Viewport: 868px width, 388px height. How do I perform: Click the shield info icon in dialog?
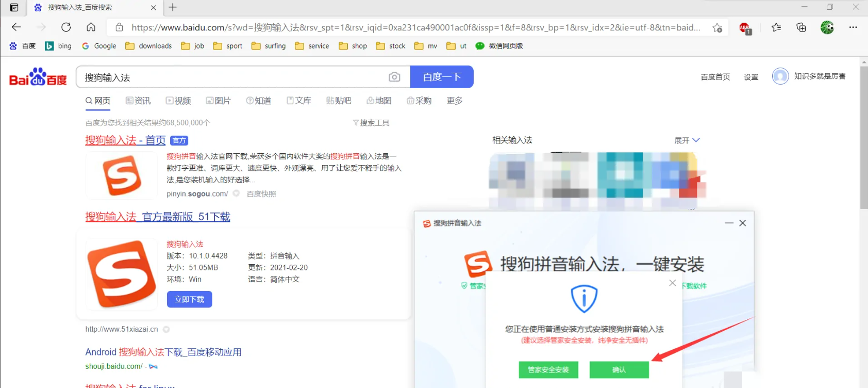pyautogui.click(x=584, y=298)
